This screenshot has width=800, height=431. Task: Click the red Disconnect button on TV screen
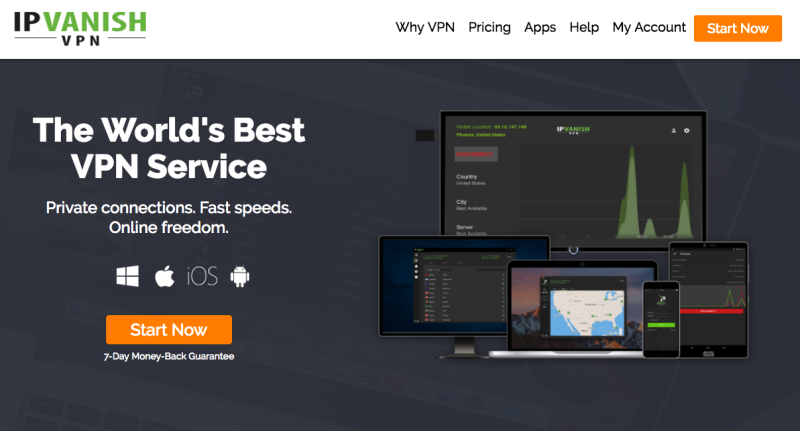[x=476, y=154]
